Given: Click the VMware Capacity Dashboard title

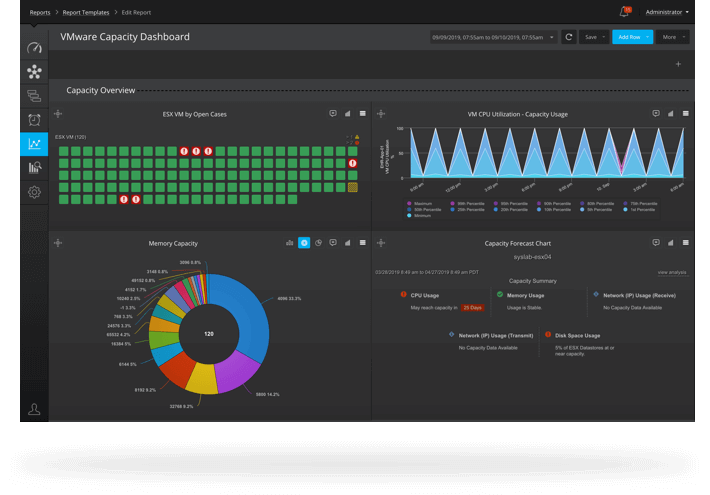Looking at the screenshot, I should 125,37.
